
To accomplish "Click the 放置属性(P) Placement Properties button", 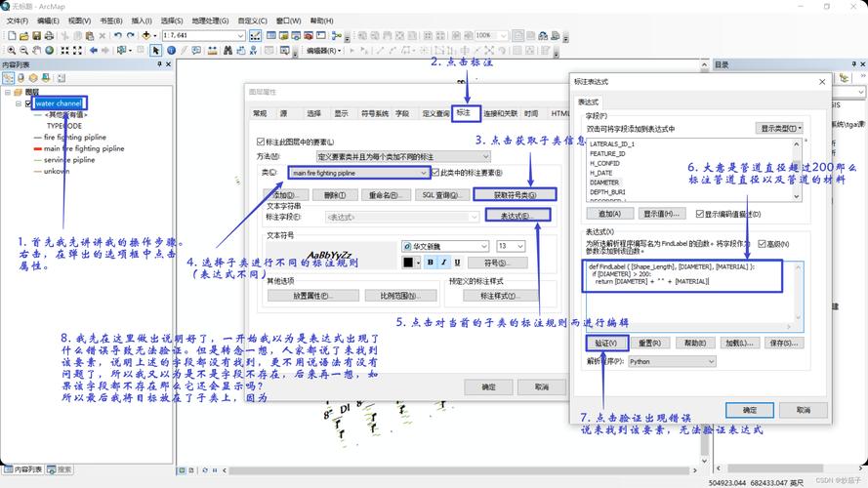I will pyautogui.click(x=312, y=296).
